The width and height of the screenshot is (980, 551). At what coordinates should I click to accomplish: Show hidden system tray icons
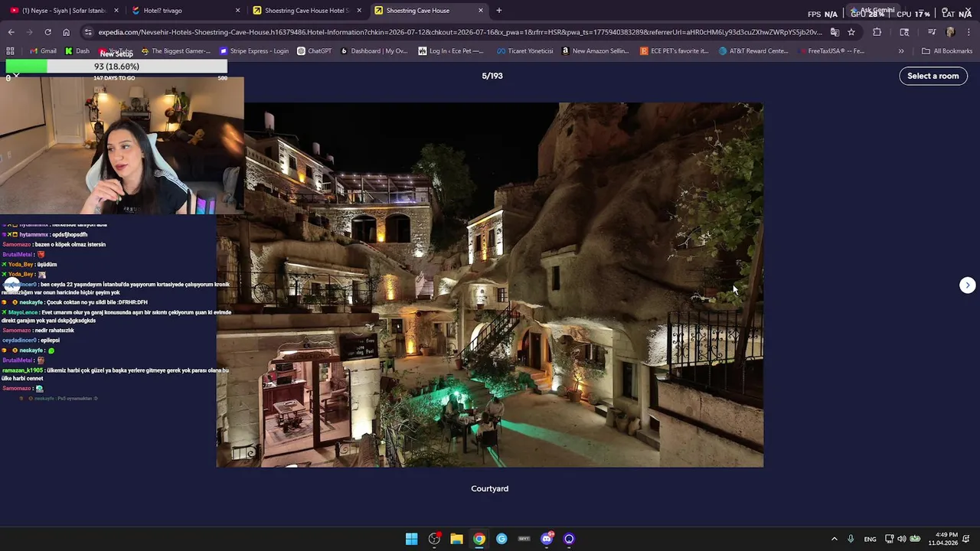point(835,539)
